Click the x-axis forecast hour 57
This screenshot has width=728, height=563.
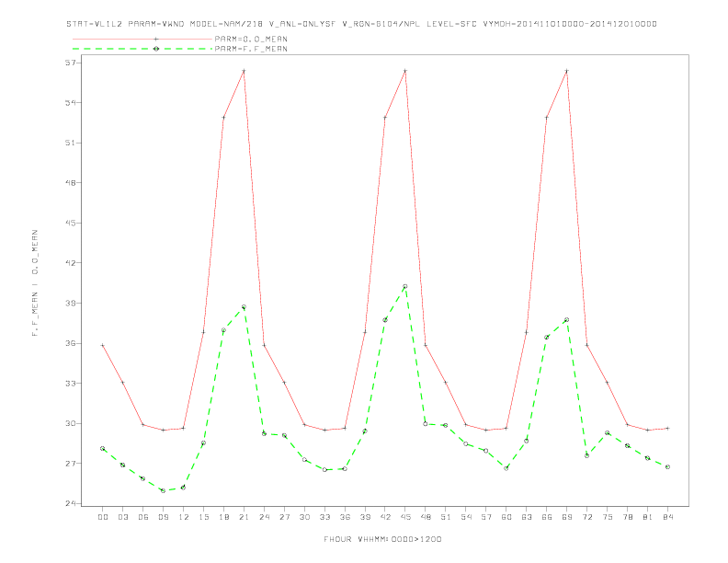(x=486, y=517)
